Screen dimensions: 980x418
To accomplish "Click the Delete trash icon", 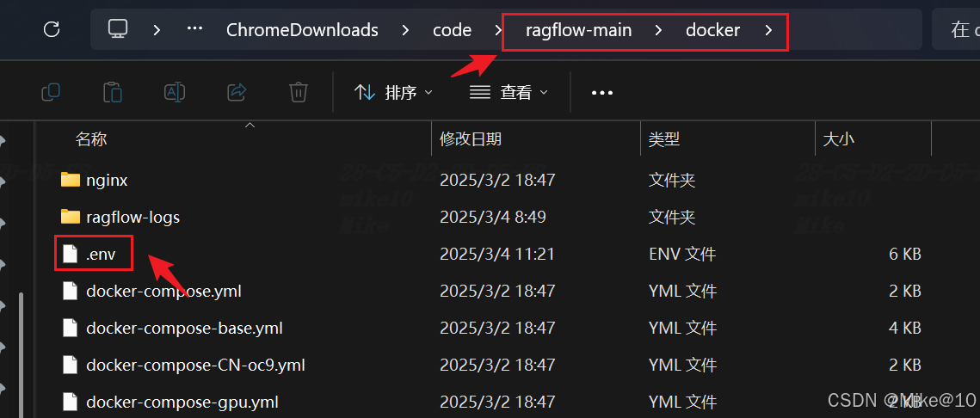I will point(299,93).
